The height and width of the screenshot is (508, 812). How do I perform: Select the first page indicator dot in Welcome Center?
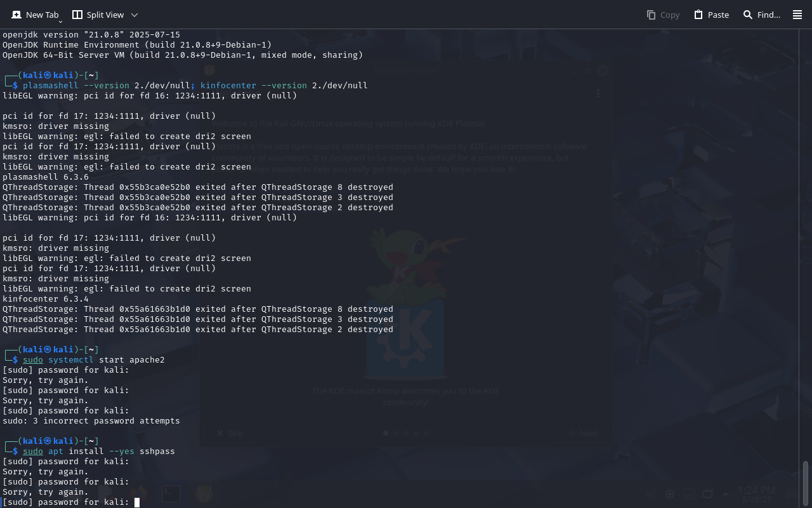coord(386,433)
